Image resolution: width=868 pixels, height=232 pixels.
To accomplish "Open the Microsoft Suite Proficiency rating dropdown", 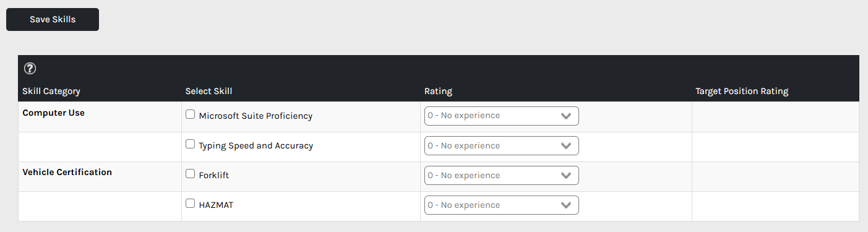I will (502, 116).
